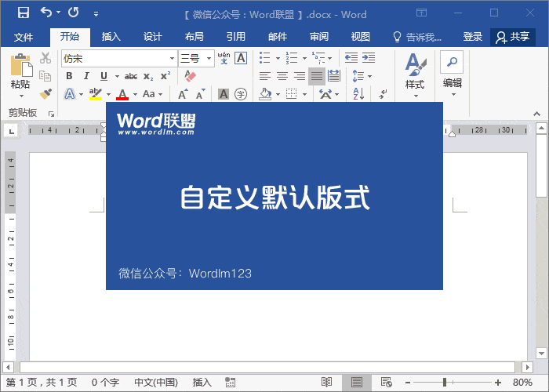Click the enclosed character 字 icon
Image resolution: width=549 pixels, height=392 pixels.
241,94
